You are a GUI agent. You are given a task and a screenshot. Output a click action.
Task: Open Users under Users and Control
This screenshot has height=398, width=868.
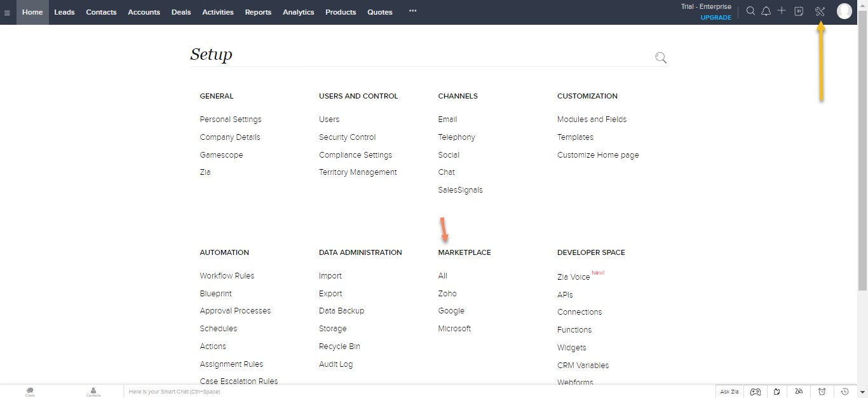coord(329,120)
